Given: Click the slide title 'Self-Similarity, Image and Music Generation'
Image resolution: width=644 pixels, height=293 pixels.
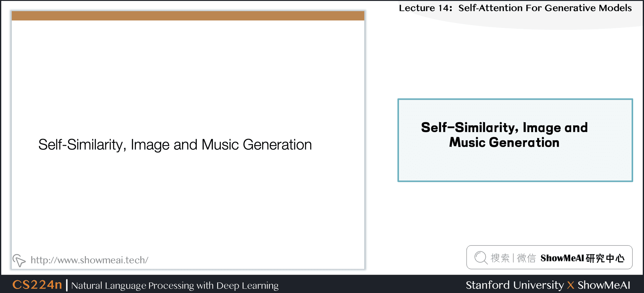Looking at the screenshot, I should coord(175,145).
